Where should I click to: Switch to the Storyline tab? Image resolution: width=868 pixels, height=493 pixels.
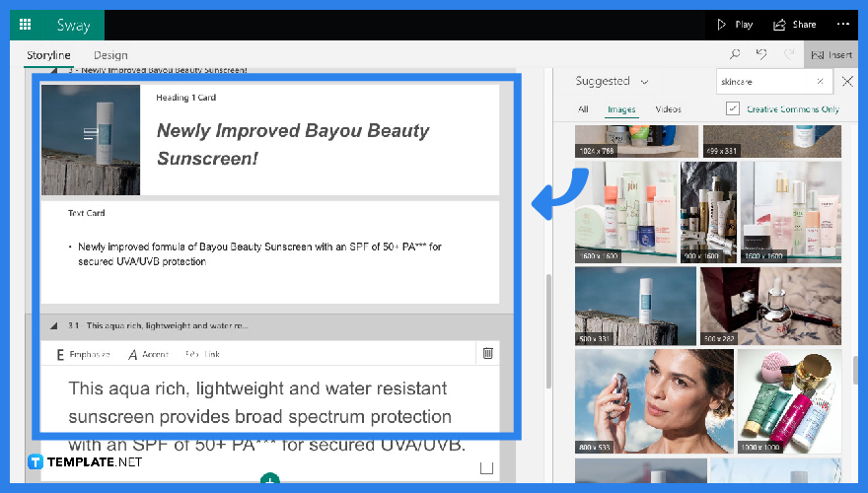(48, 55)
